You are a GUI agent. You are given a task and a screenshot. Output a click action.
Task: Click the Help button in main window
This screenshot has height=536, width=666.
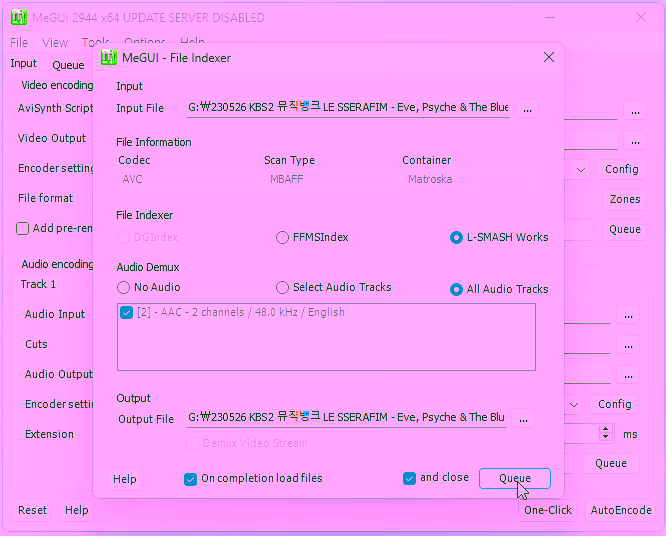coord(76,510)
